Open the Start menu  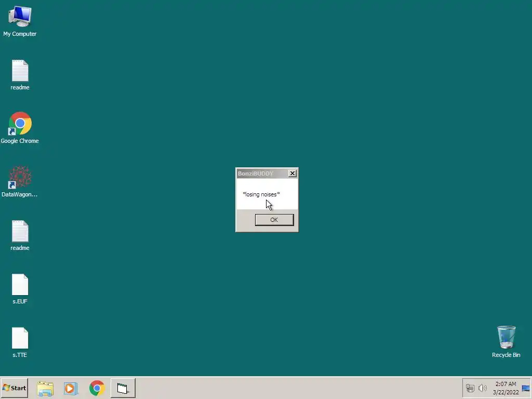[x=14, y=388]
